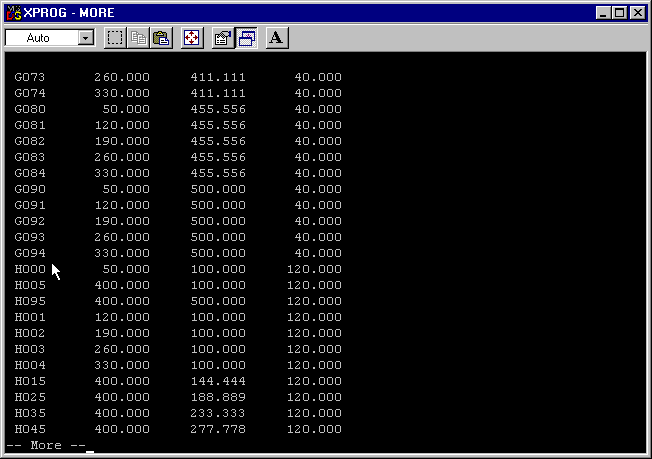Click the Copy icon in toolbar
Screen dimensions: 652x459
[x=139, y=38]
